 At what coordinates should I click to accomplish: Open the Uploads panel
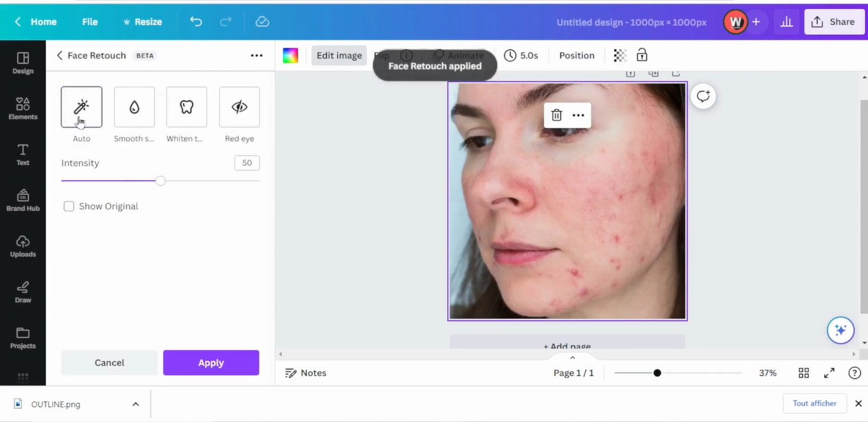click(x=23, y=247)
